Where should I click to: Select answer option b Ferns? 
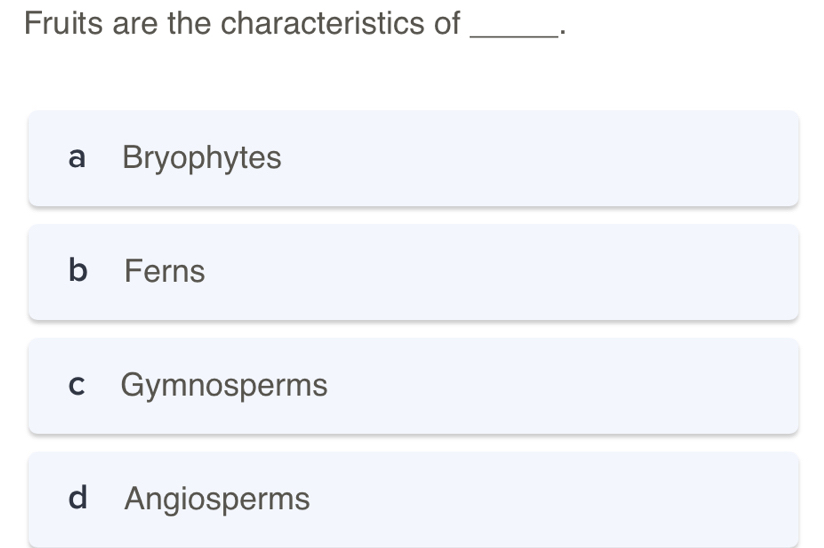(x=413, y=271)
